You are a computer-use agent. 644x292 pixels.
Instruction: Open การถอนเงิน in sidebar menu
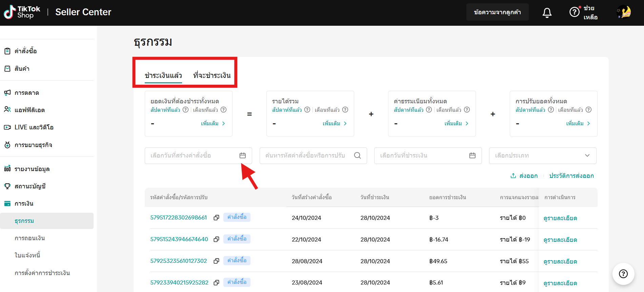pyautogui.click(x=30, y=238)
